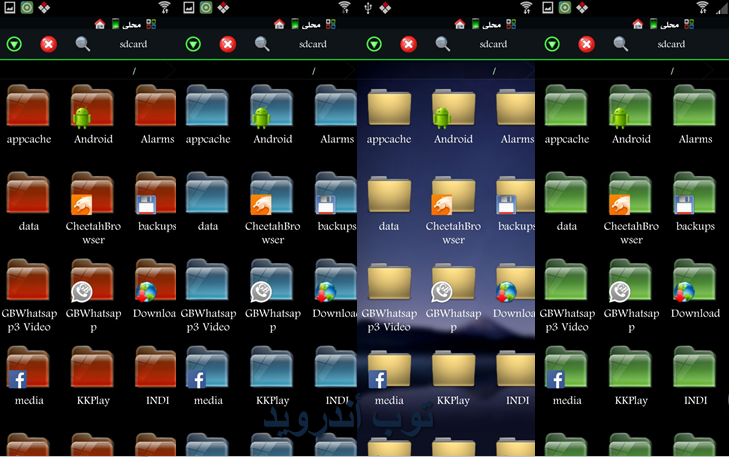This screenshot has width=729, height=457.
Task: Click the red X button in blue-folder panel
Action: click(x=227, y=44)
